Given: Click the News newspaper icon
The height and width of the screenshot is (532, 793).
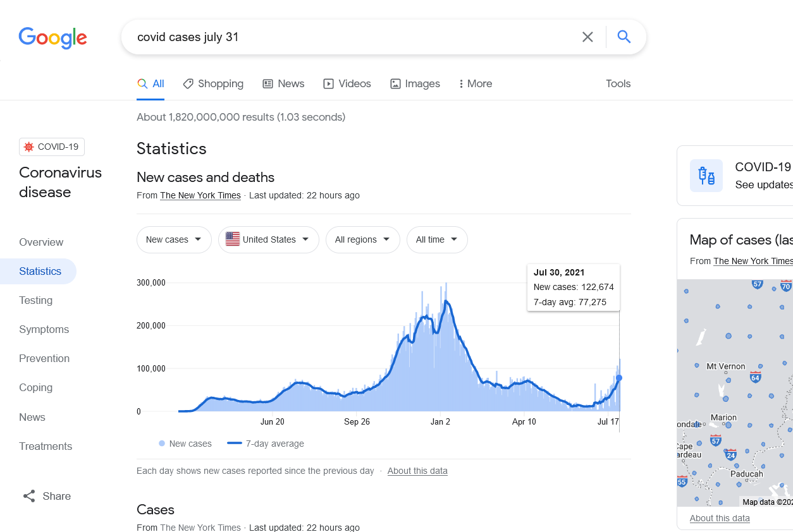Looking at the screenshot, I should click(268, 83).
